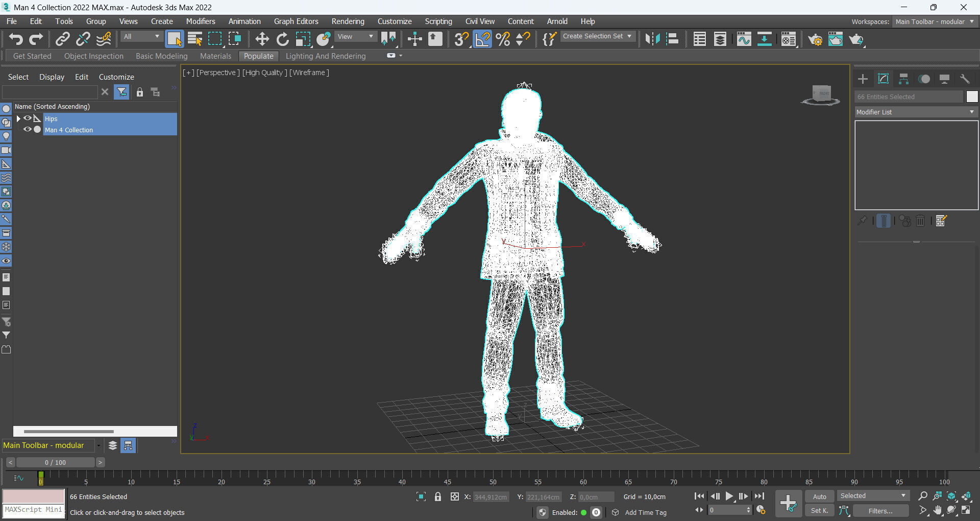Click Add Time Tag

tap(646, 512)
